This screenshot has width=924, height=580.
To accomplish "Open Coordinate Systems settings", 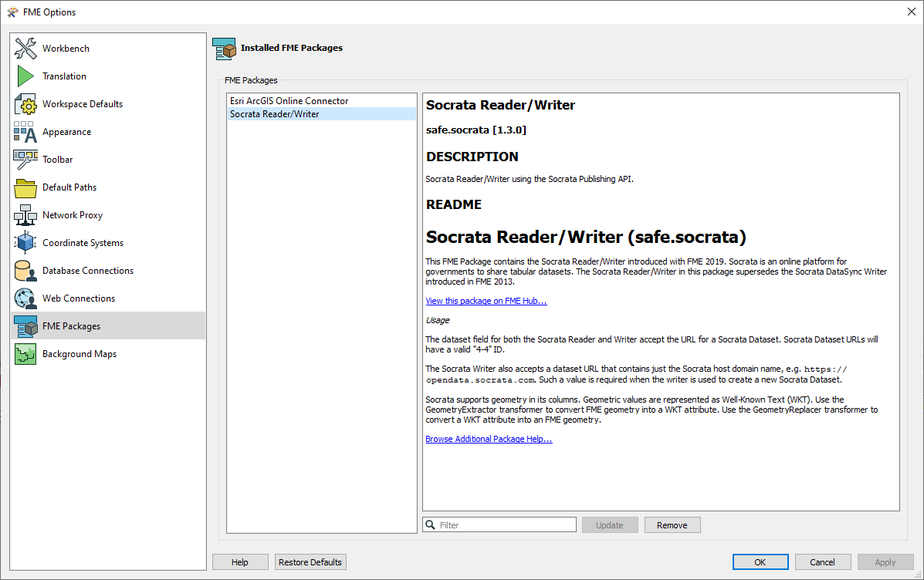I will (83, 243).
